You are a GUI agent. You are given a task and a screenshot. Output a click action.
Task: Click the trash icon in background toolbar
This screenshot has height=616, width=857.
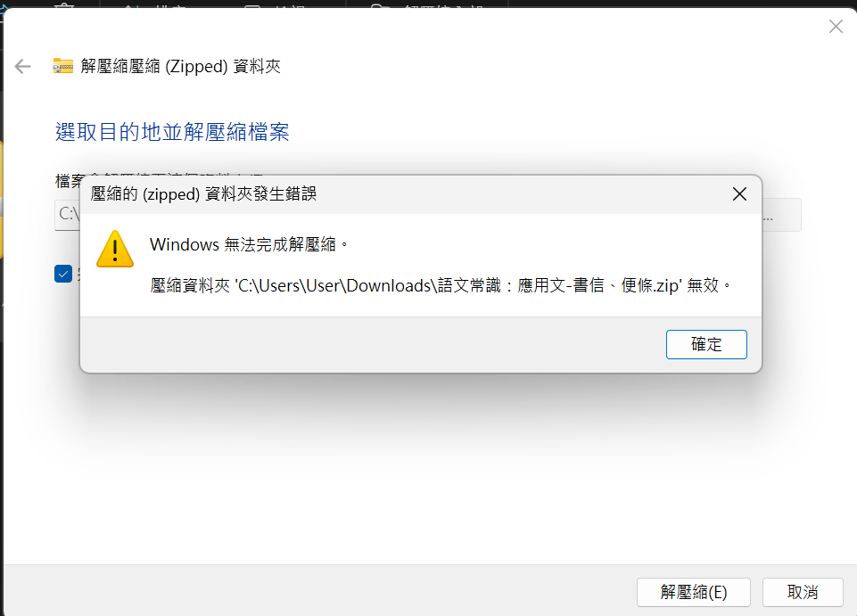64,5
